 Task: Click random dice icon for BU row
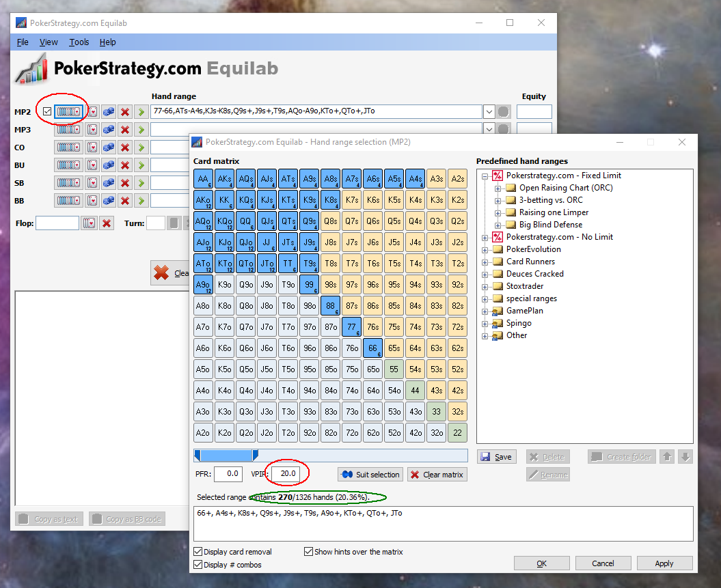(x=109, y=165)
